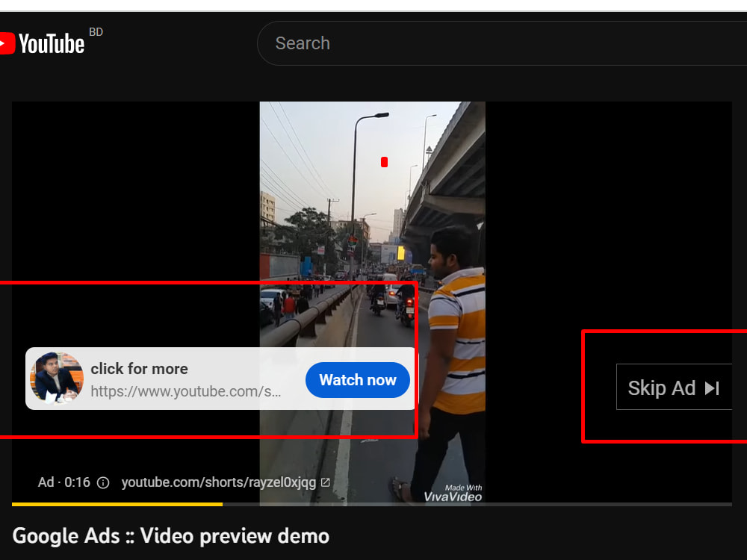Click the 'click for more' ad headline
Screen dimensions: 747x560
[x=139, y=369]
